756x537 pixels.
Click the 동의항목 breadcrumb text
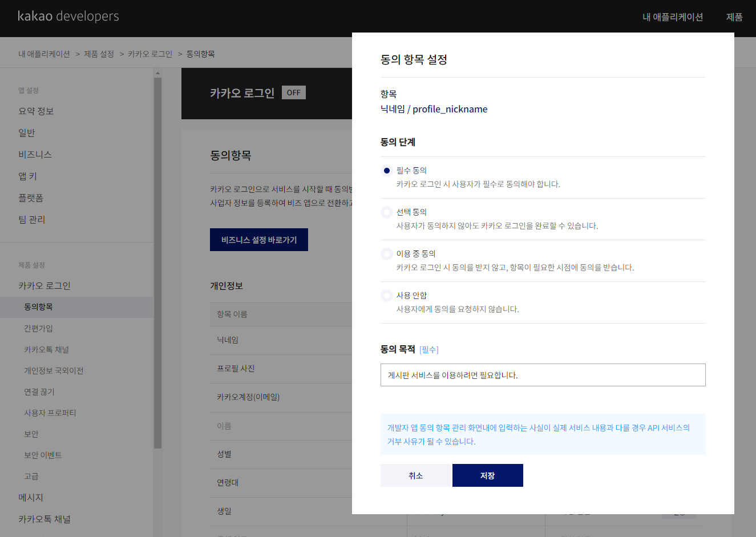(x=201, y=54)
